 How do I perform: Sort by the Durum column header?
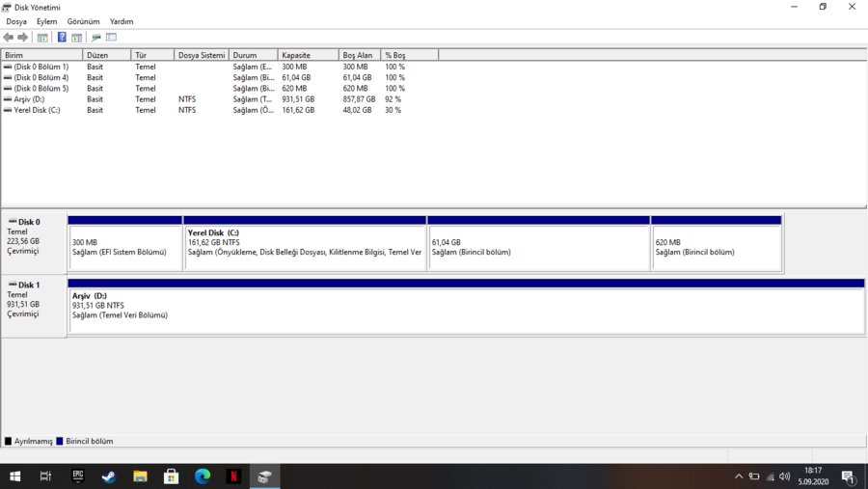coord(253,55)
